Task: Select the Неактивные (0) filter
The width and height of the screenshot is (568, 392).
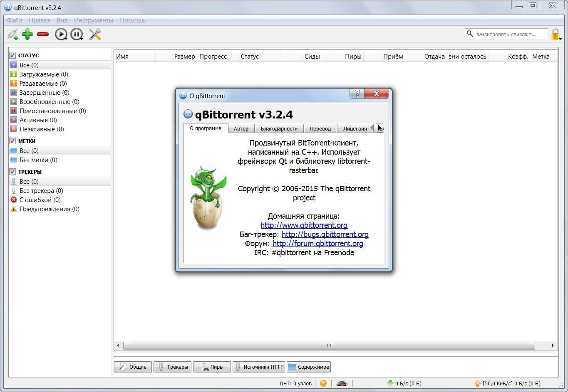Action: [60, 129]
